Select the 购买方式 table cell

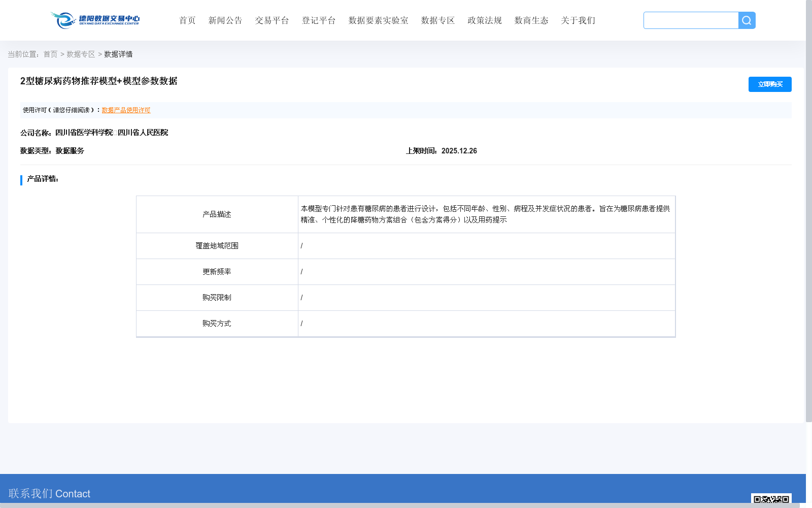(217, 324)
